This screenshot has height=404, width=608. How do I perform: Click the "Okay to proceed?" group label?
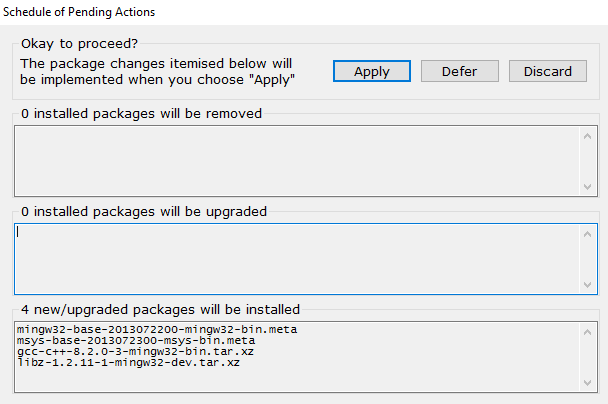click(79, 42)
